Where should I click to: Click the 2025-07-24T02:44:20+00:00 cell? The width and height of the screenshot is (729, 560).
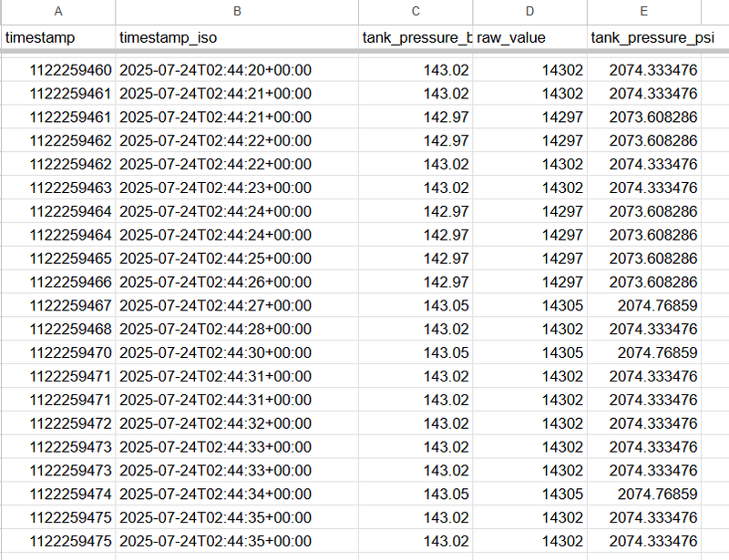click(x=216, y=69)
